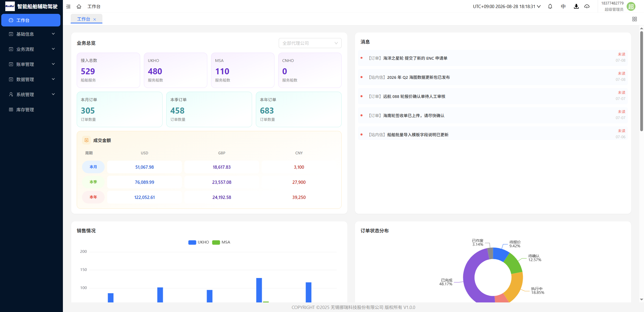Expand 数据管理 menu chevron
This screenshot has height=312, width=644.
coord(53,79)
